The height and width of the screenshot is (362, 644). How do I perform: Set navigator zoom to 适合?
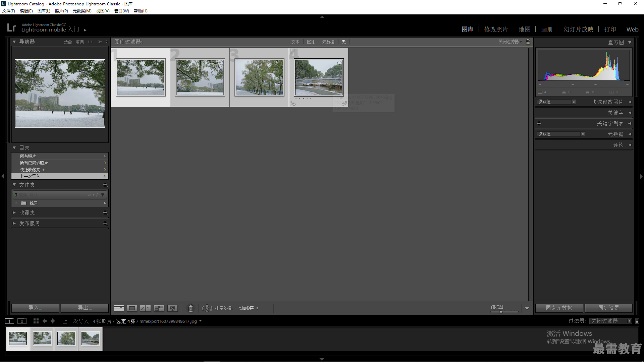pyautogui.click(x=68, y=42)
